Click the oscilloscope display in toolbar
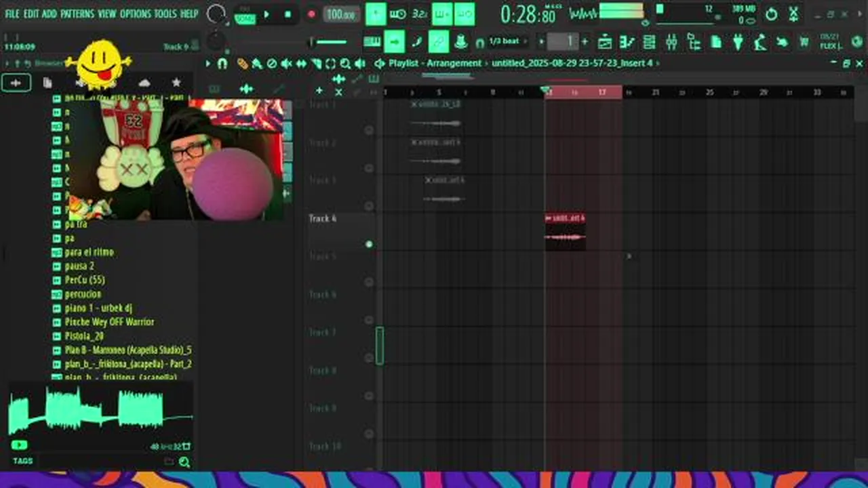Screen dimensions: 868x488 [583, 13]
